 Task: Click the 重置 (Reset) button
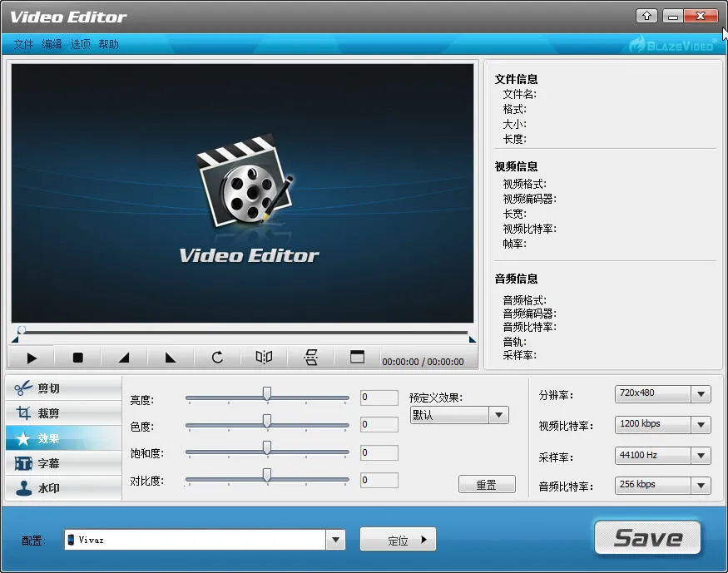click(487, 483)
